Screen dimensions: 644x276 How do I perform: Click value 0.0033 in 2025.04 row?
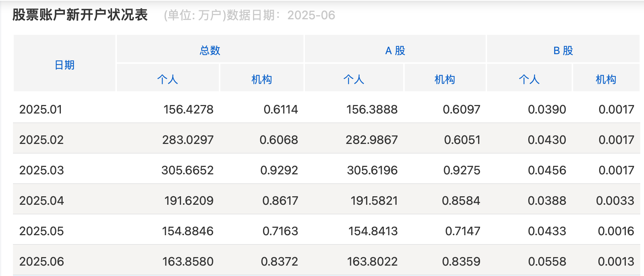[615, 201]
